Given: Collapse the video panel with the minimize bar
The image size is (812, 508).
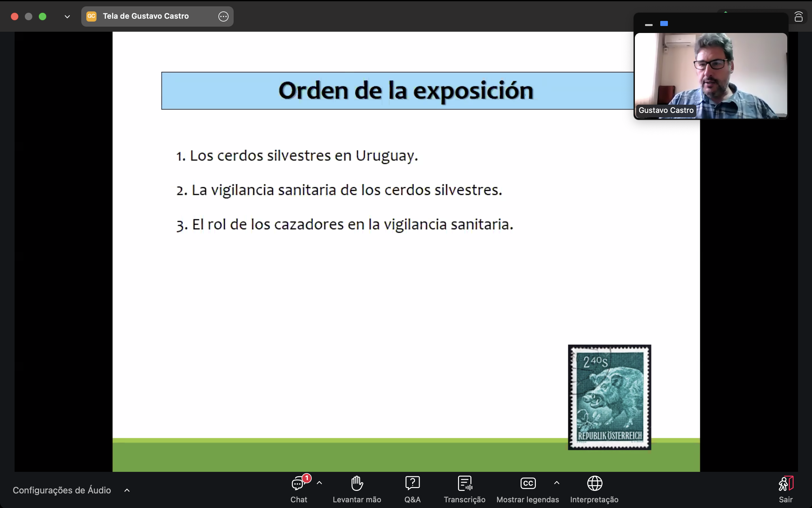Looking at the screenshot, I should pyautogui.click(x=649, y=25).
